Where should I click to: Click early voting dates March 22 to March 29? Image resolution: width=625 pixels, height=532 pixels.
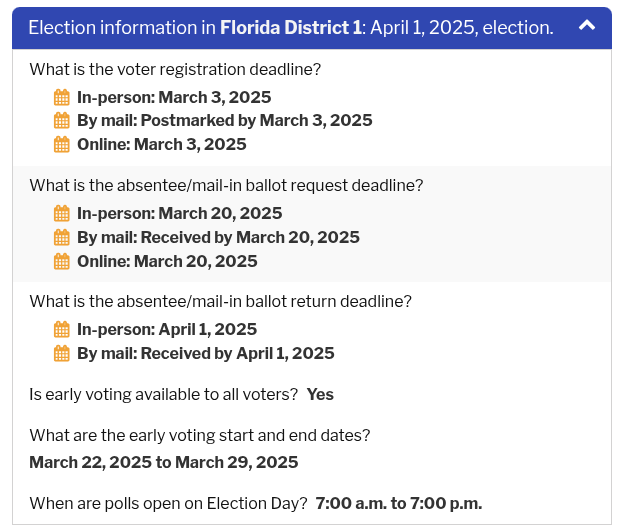164,462
